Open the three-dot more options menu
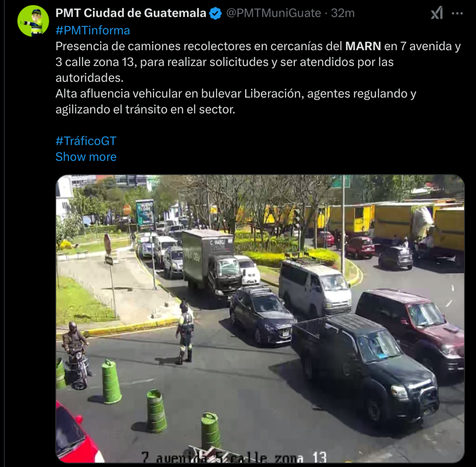 (457, 13)
